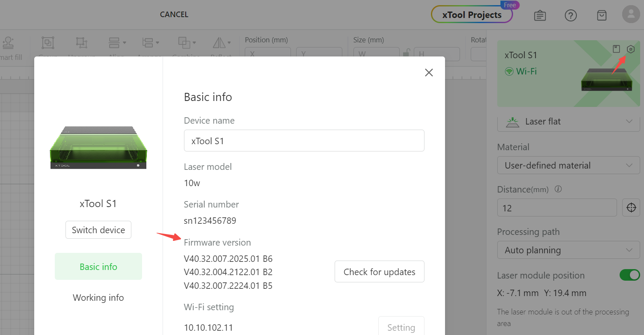This screenshot has height=335, width=644.
Task: Click the Position Y input field
Action: 319,54
